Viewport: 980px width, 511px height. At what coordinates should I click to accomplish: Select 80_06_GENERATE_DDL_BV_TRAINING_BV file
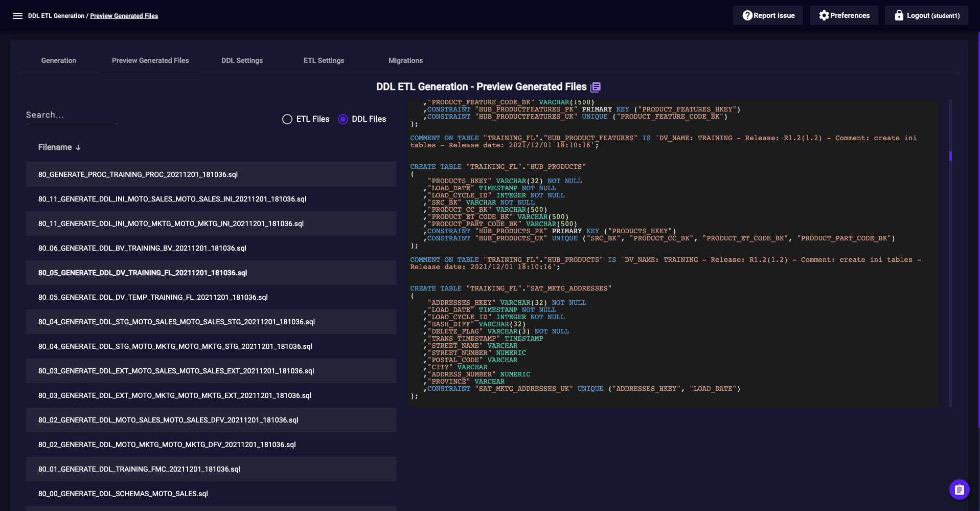(x=211, y=248)
